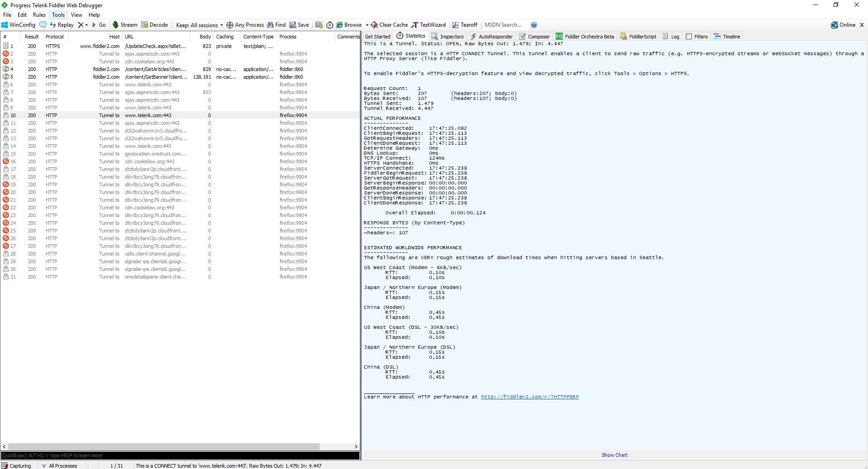Open the TextWizard tool
Screen dimensions: 868x469
tap(429, 25)
